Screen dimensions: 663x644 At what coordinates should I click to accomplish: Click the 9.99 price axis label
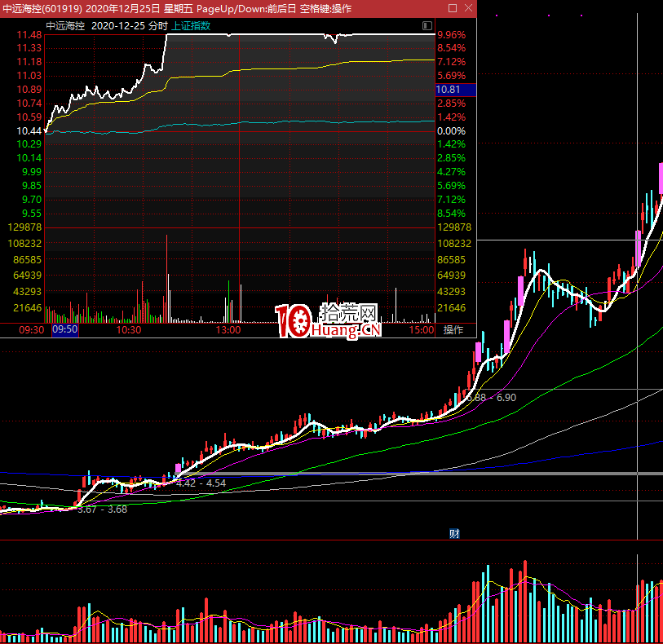(x=32, y=172)
